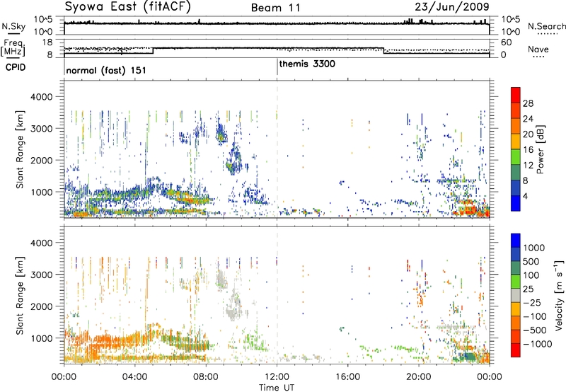Image resolution: width=566 pixels, height=392 pixels.
Task: Click the '04:00' time tick label
Action: 134,377
